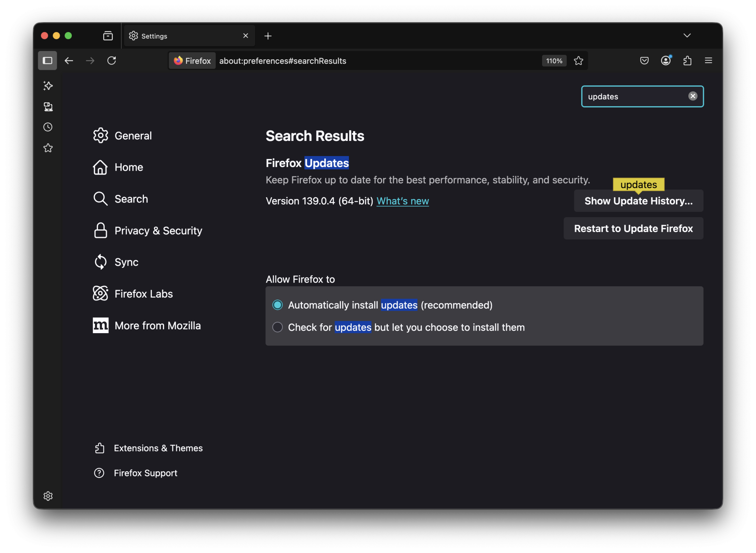Click the forward navigation arrow
The image size is (756, 553).
point(90,60)
